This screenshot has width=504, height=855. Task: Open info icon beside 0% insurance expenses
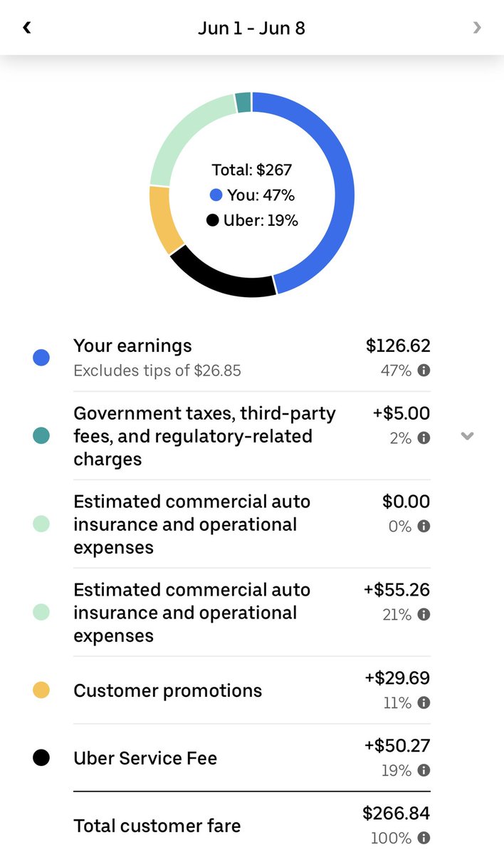[424, 527]
